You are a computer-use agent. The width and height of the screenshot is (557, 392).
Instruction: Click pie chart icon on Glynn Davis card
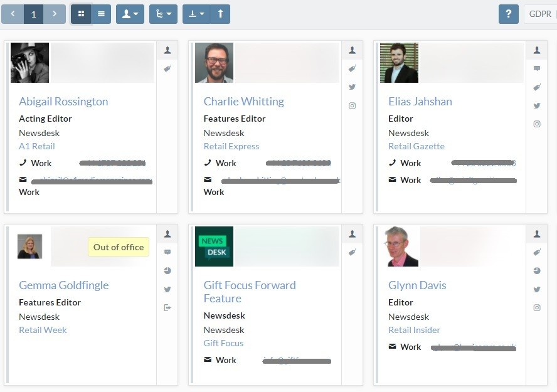[x=537, y=271]
